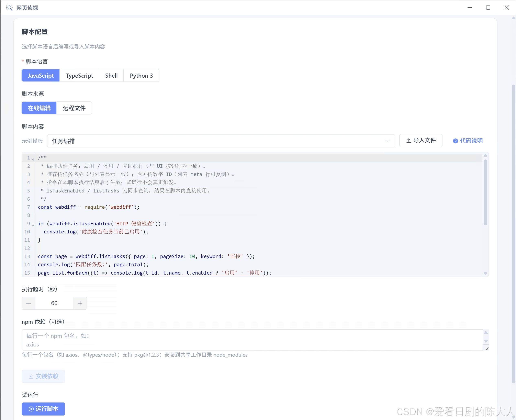Click the 运行脚本 button
This screenshot has width=516, height=420.
pyautogui.click(x=43, y=409)
